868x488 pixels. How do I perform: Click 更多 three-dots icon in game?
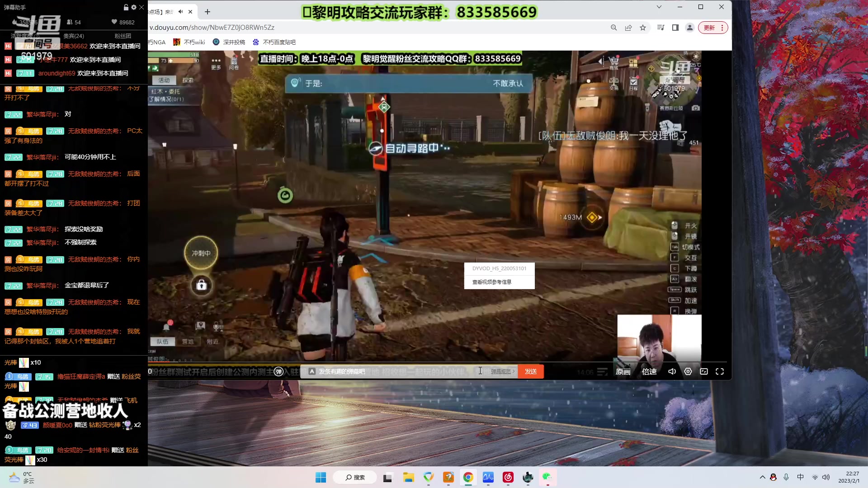coord(216,63)
